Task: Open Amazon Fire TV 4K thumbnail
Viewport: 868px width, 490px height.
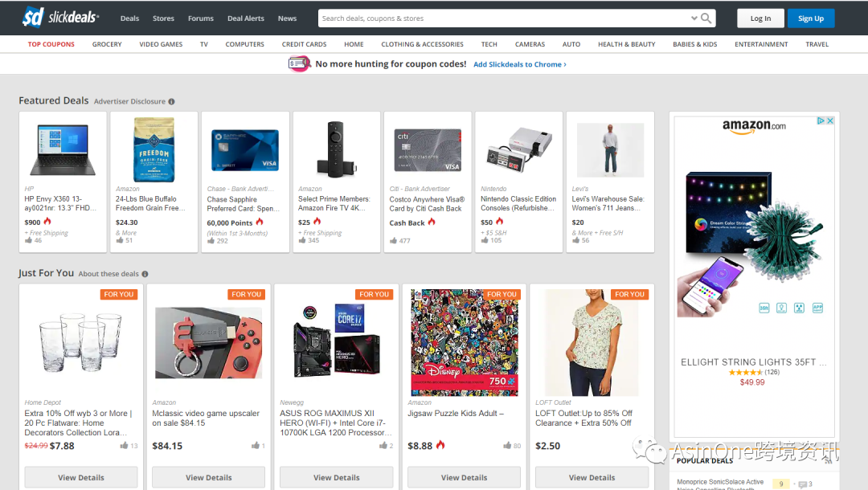Action: [335, 149]
